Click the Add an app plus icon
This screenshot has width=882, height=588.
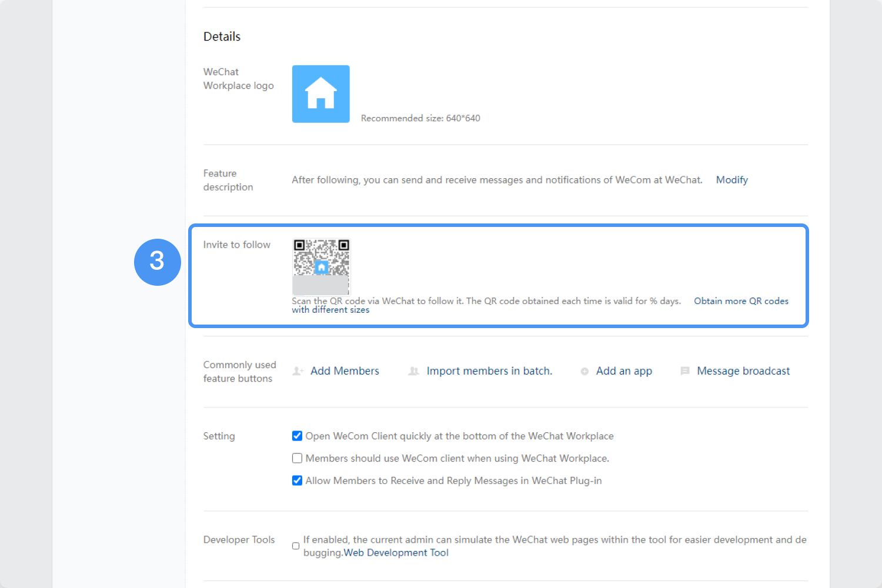(584, 371)
